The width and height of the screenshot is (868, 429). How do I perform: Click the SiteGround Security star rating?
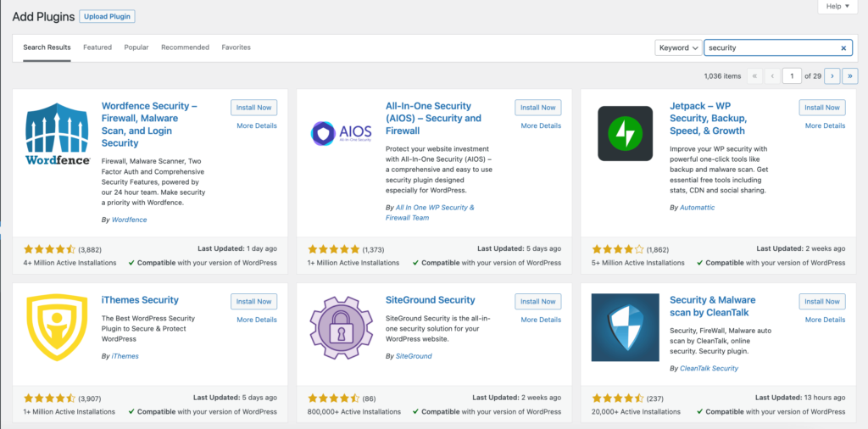[x=334, y=398]
